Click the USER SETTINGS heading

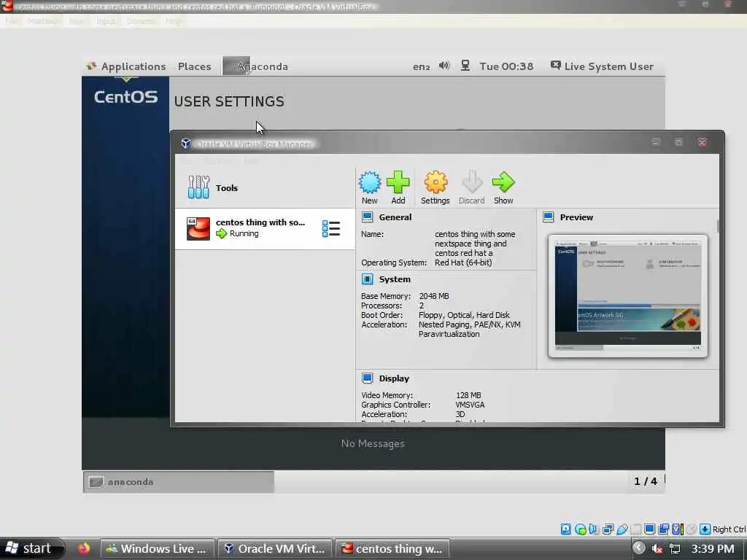pyautogui.click(x=229, y=101)
